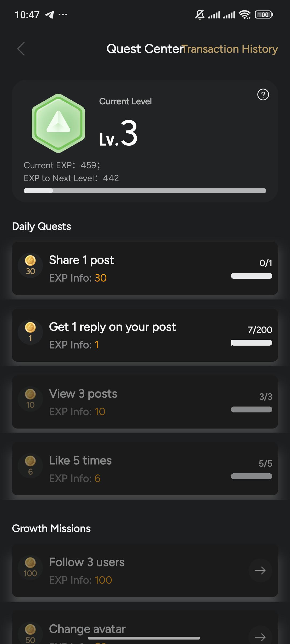Open the Telegram notification in status bar
The height and width of the screenshot is (644, 290).
pos(49,14)
